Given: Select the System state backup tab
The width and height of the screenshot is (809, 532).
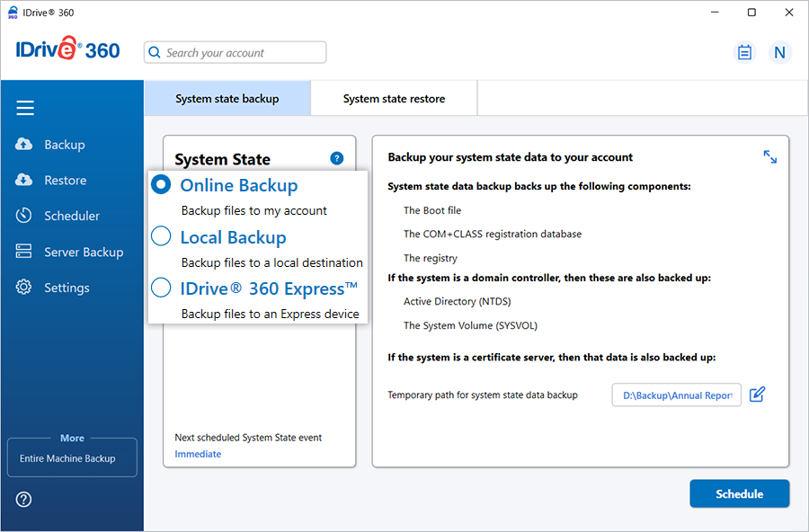Looking at the screenshot, I should click(x=227, y=99).
